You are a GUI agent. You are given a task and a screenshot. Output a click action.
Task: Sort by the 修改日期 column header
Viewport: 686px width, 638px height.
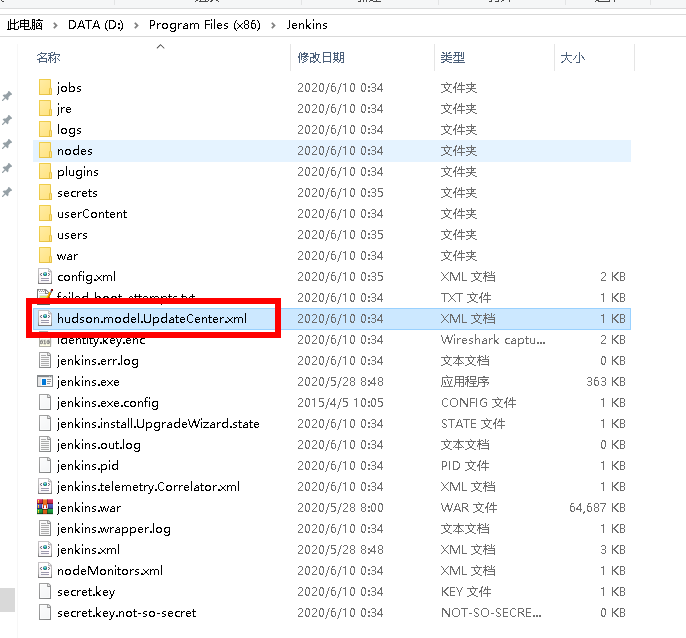click(321, 57)
